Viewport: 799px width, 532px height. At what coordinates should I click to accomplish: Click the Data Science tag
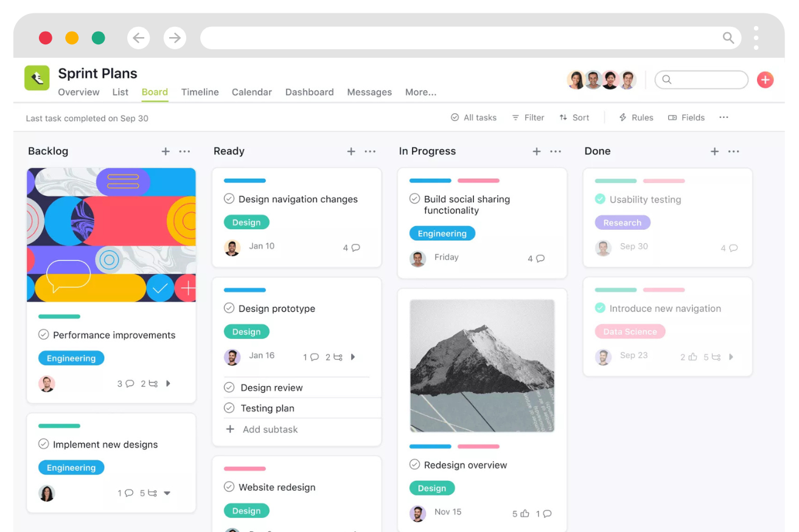coord(630,331)
